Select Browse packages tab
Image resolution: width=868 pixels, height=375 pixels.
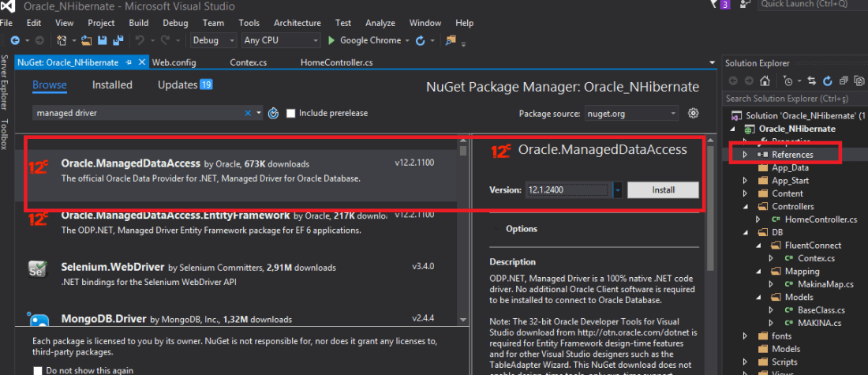(49, 84)
